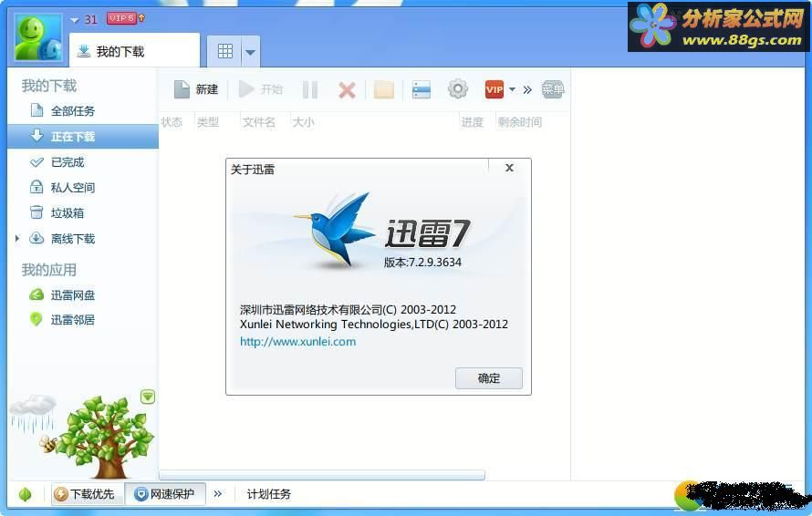Click the user avatar icon
Viewport: 812px width, 516px height.
tap(39, 37)
